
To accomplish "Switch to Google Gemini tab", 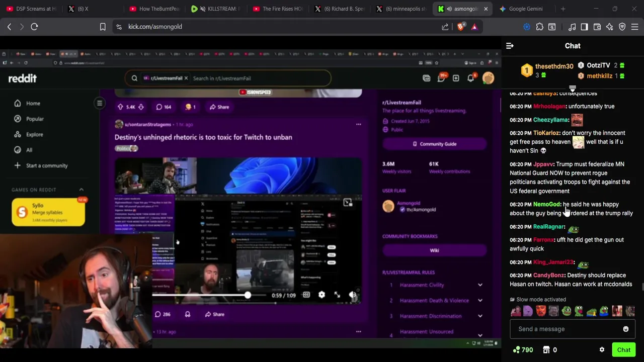I will [525, 9].
